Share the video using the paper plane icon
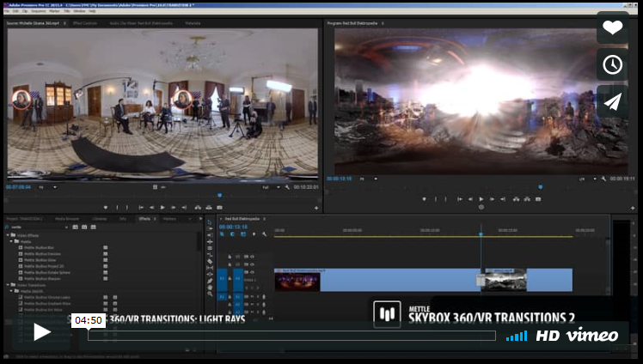Viewport: 643px width, 364px height. tap(612, 102)
